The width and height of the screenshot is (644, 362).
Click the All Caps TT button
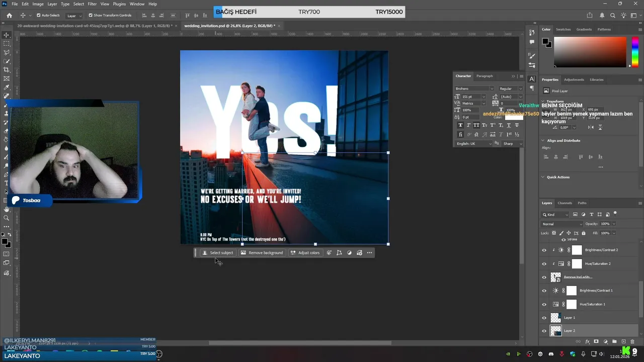coord(476,125)
